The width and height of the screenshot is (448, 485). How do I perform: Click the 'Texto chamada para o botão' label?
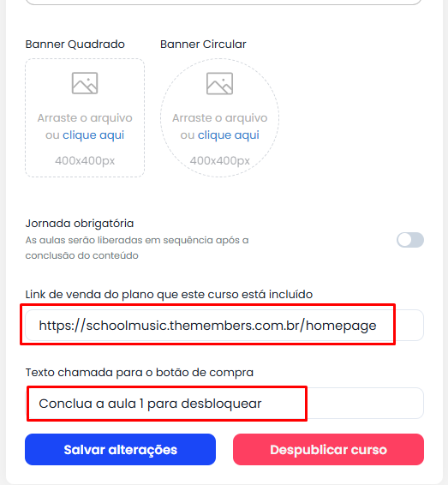(x=139, y=373)
